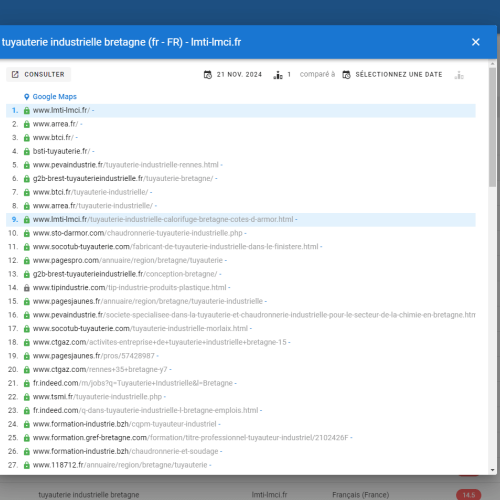The height and width of the screenshot is (500, 500).
Task: Open the Google Maps link
Action: (55, 97)
